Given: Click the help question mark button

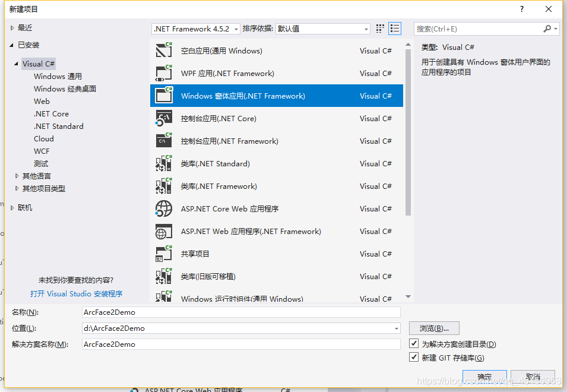Looking at the screenshot, I should coord(521,9).
